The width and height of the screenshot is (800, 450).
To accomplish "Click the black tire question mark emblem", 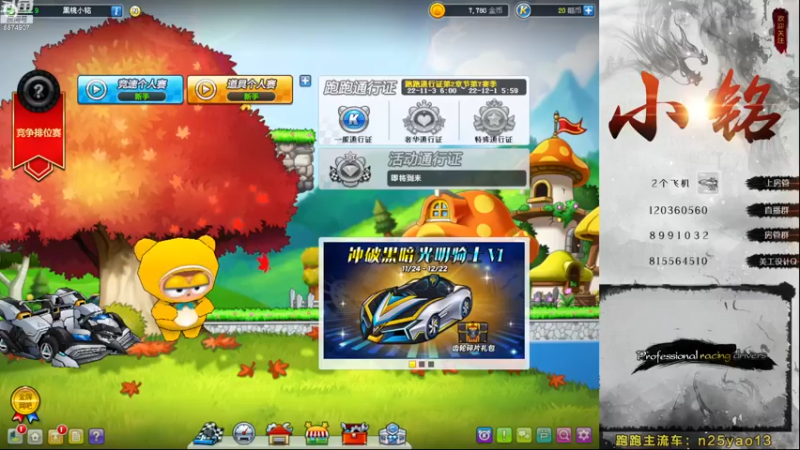I will pos(38,91).
